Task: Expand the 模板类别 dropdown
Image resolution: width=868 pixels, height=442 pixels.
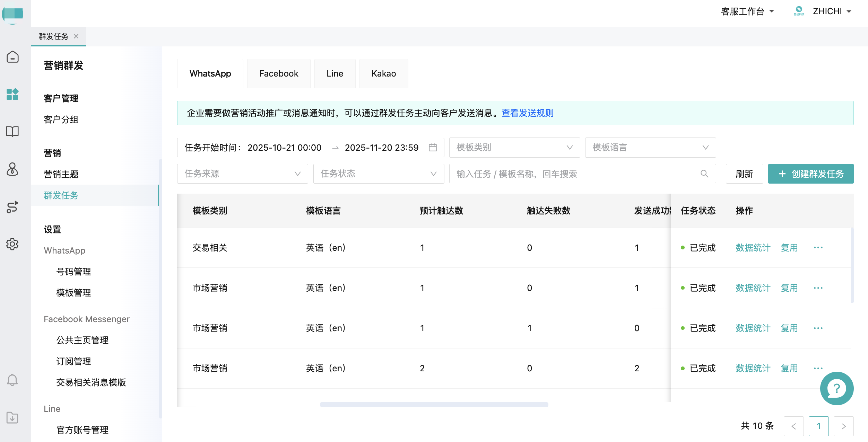Action: click(514, 147)
